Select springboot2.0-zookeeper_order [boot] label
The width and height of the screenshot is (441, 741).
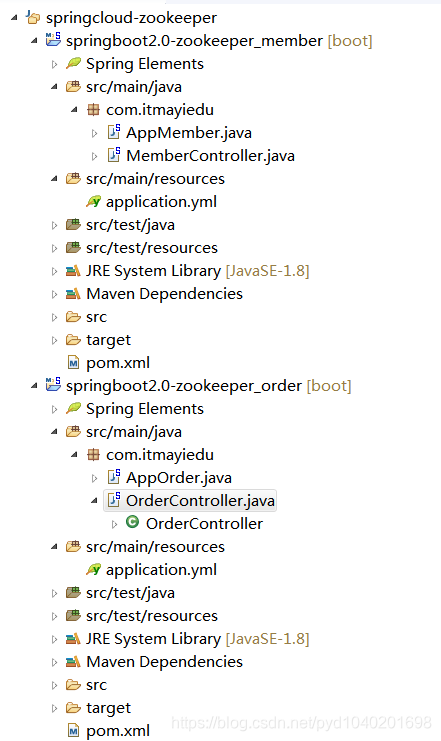(208, 386)
